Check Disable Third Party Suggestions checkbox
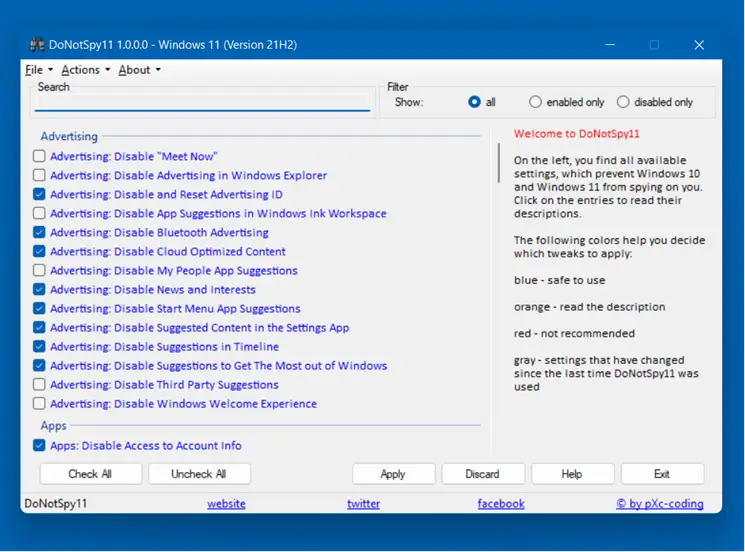The width and height of the screenshot is (745, 552). click(x=39, y=384)
